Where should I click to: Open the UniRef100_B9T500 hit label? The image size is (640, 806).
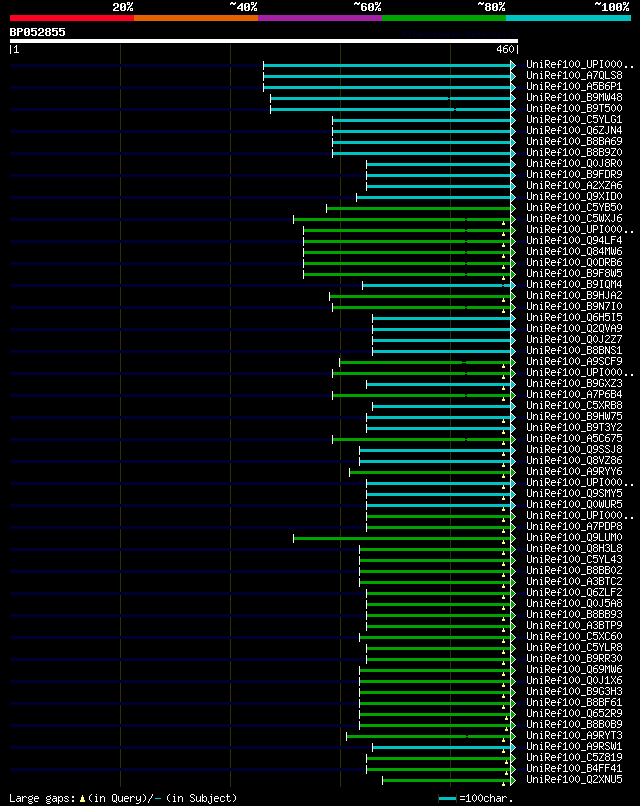pos(574,108)
